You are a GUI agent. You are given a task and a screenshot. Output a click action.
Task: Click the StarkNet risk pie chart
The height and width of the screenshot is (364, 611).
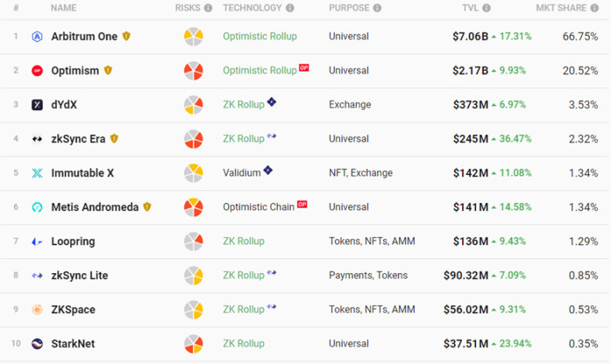click(194, 344)
